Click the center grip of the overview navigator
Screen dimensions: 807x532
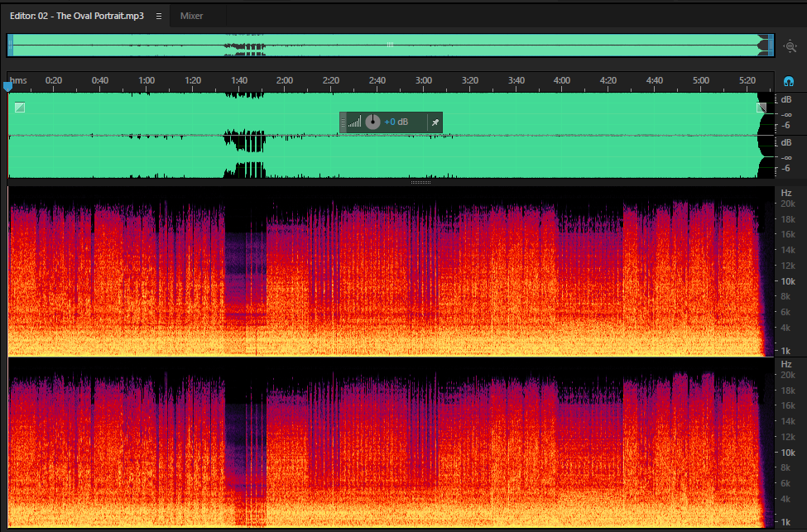pos(390,45)
